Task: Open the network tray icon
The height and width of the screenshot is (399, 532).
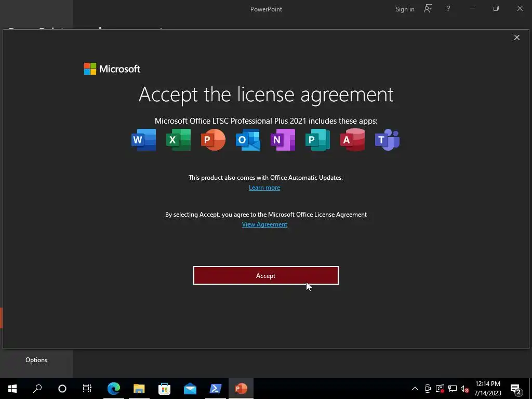Action: click(453, 389)
